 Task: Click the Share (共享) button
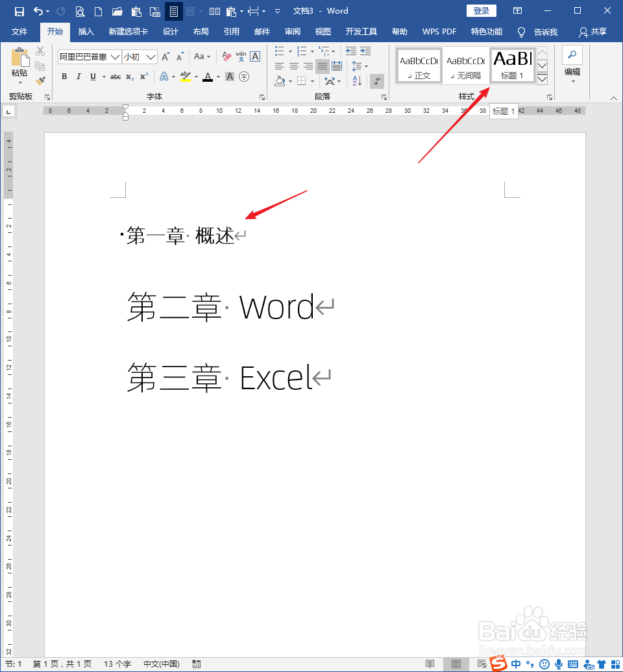click(593, 32)
